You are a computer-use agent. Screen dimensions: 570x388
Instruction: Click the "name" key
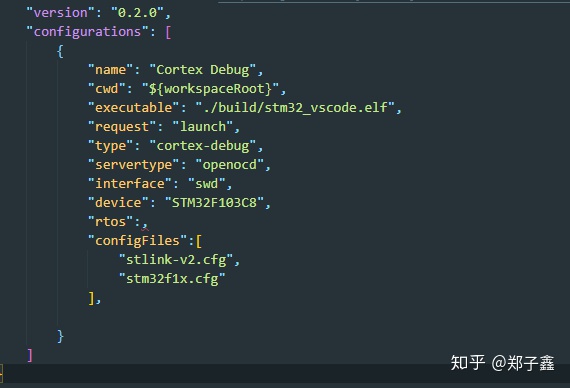(x=111, y=69)
